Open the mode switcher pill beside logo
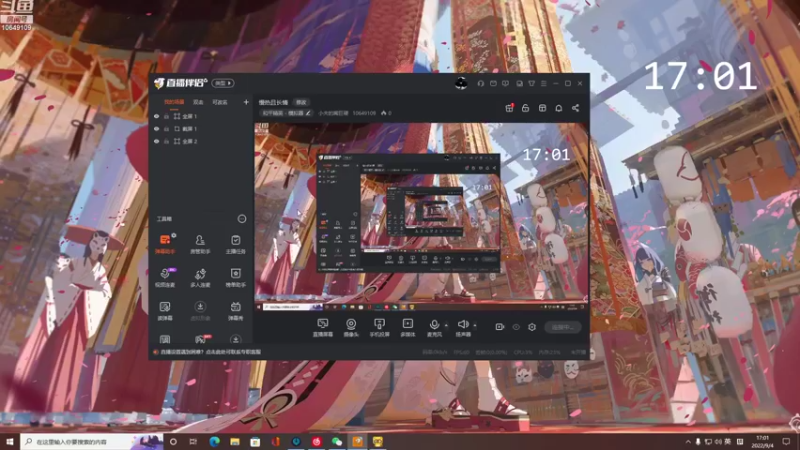This screenshot has height=450, width=800. pos(223,83)
